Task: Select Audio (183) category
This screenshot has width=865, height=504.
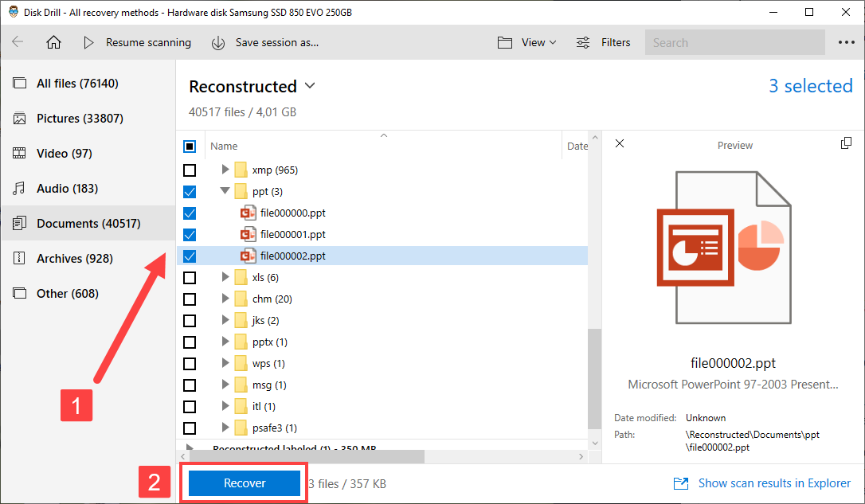Action: (88, 189)
